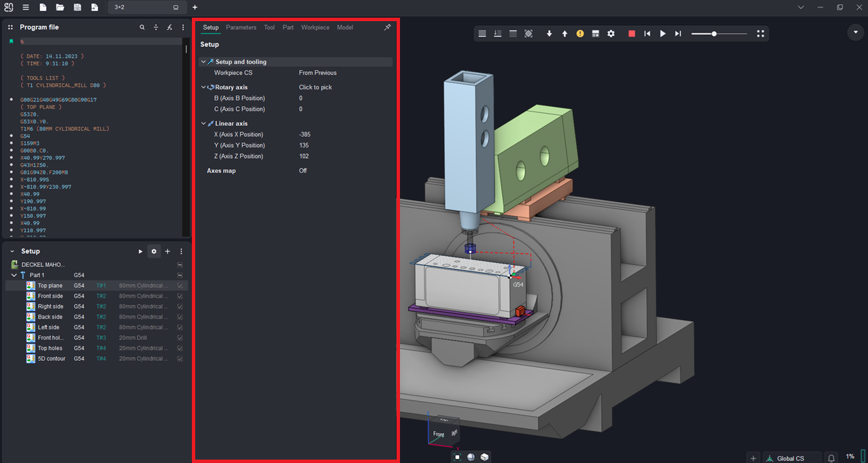The image size is (868, 463).
Task: Click the red stop simulation button
Action: (631, 33)
